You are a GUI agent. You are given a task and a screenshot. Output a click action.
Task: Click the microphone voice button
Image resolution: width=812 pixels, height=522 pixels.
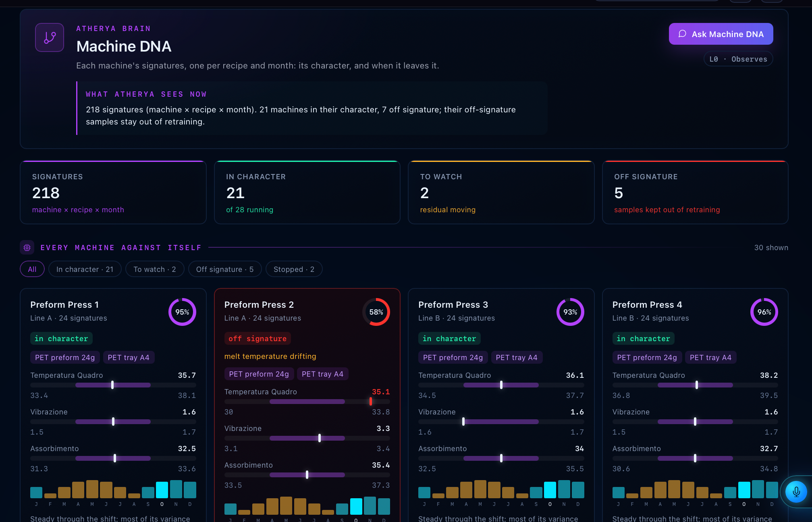click(x=796, y=491)
